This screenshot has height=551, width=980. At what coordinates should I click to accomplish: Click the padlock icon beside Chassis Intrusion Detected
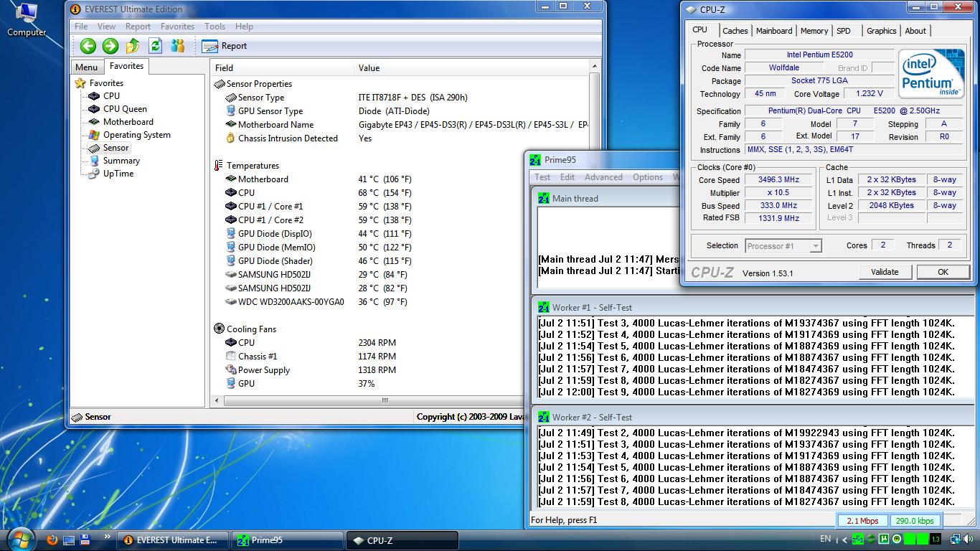(230, 138)
